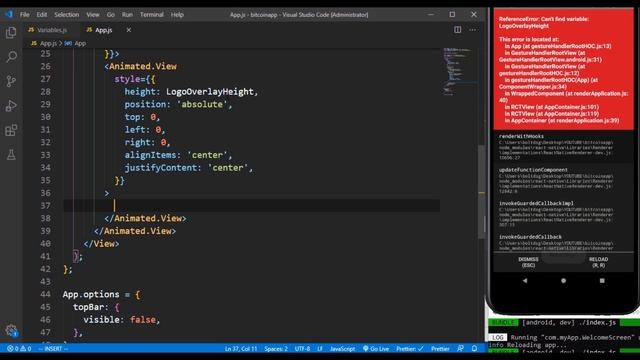This screenshot has height=360, width=640.
Task: Click line number 26 in gutter
Action: tap(46, 67)
